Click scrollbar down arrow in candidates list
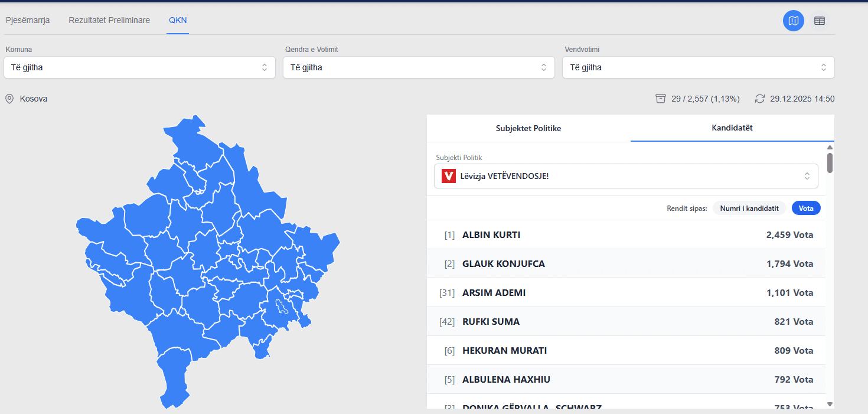 830,404
